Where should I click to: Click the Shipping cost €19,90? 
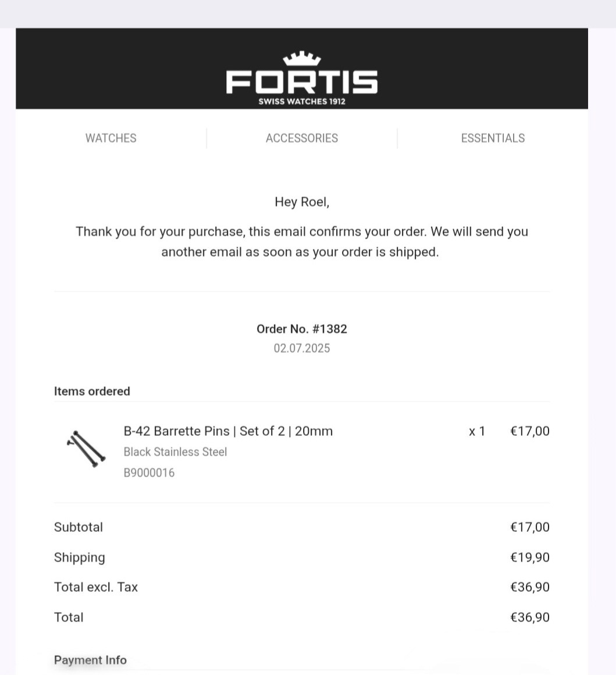click(x=530, y=557)
